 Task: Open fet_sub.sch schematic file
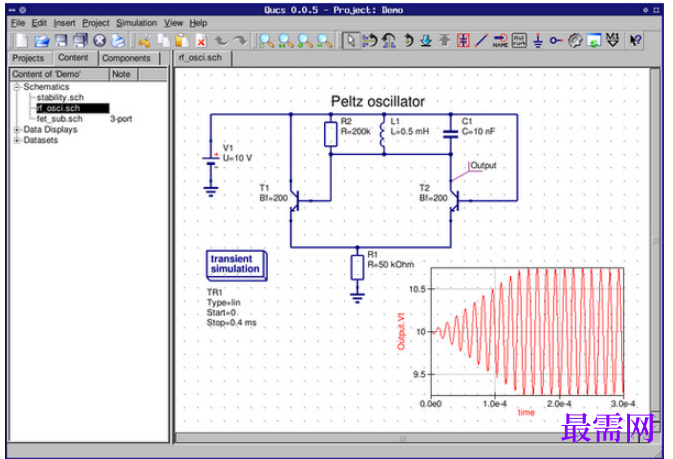(x=59, y=119)
